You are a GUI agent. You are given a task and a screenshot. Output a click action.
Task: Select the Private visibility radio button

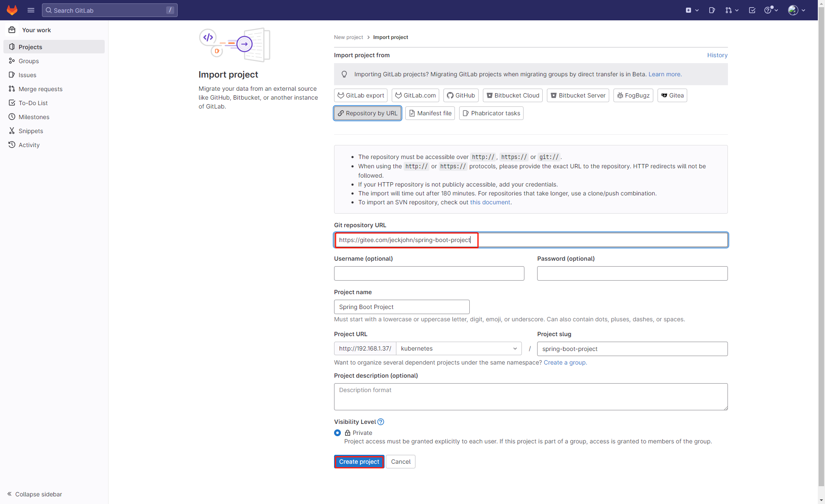click(x=337, y=433)
